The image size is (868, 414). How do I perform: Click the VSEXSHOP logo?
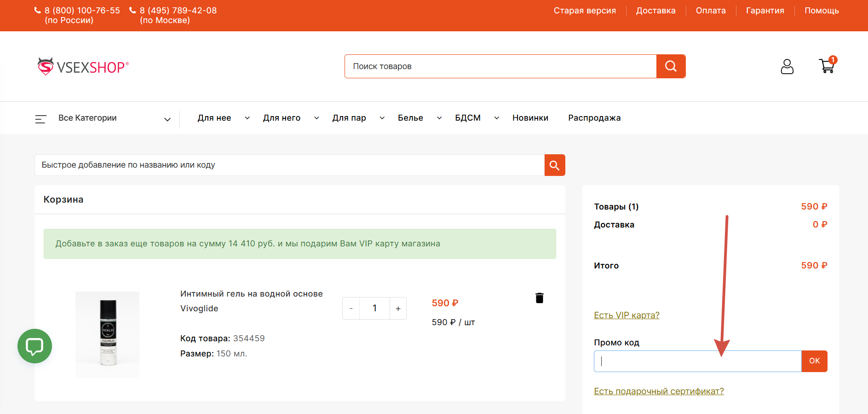(x=83, y=67)
